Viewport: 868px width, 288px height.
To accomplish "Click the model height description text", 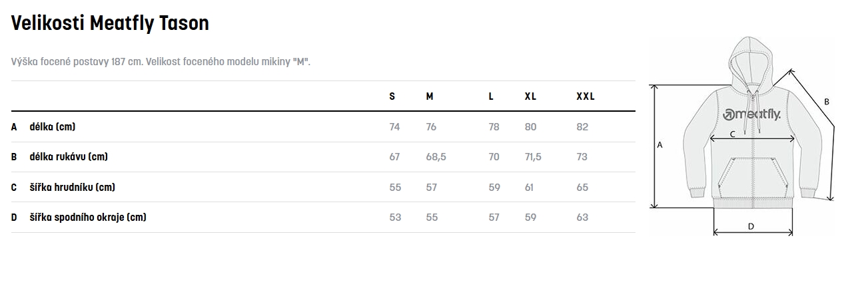I will [x=161, y=62].
